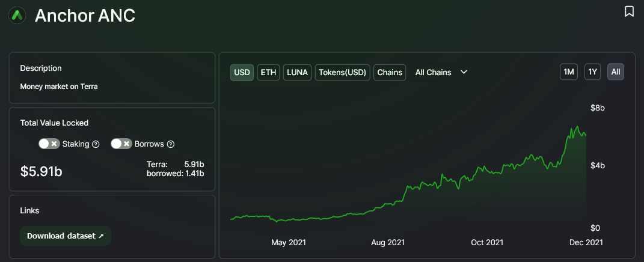The width and height of the screenshot is (644, 262).
Task: Open the Staking help question mark
Action: pos(96,144)
